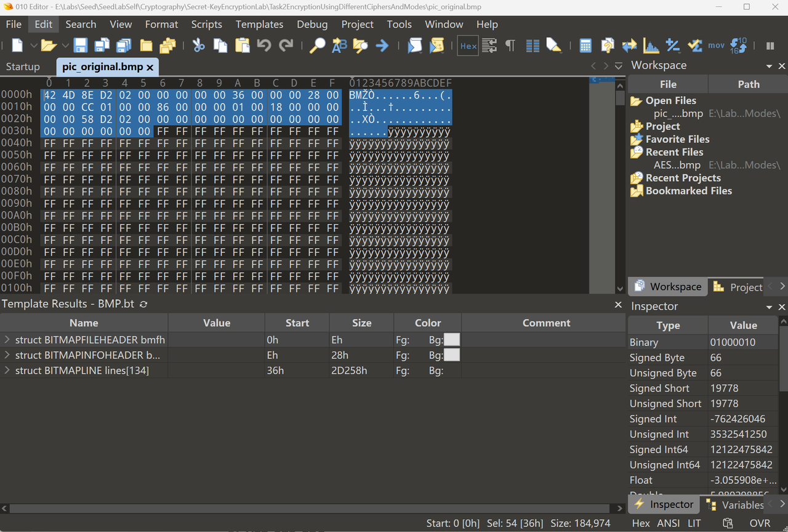Click the Convert arrows icon
The height and width of the screenshot is (532, 788).
(629, 46)
